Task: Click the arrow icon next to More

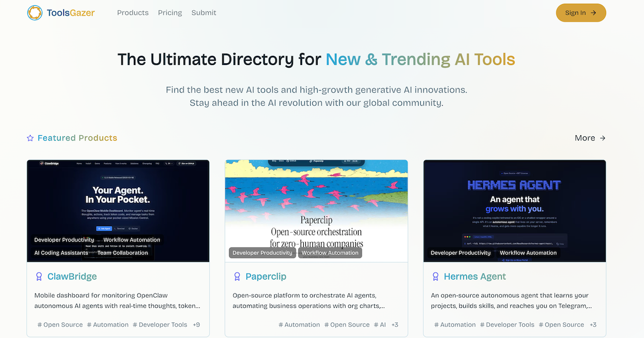Action: click(x=603, y=138)
